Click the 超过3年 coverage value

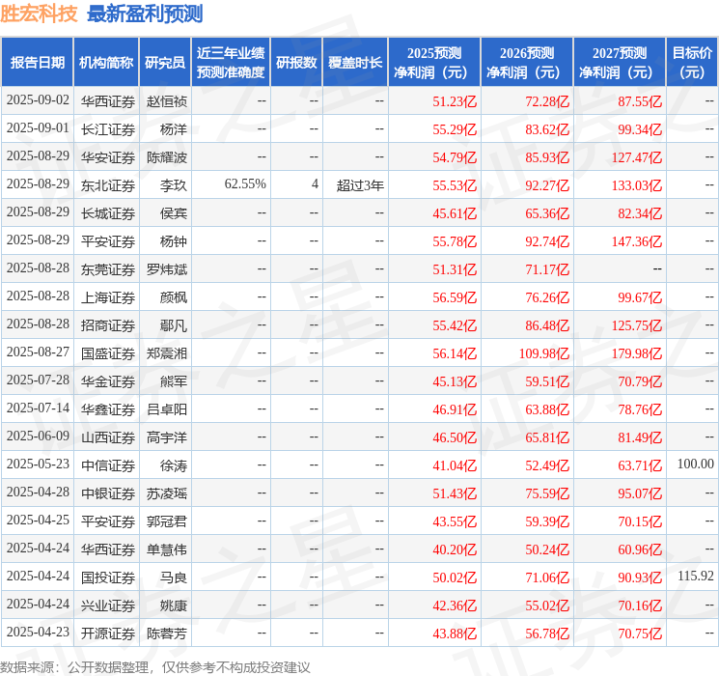(360, 186)
